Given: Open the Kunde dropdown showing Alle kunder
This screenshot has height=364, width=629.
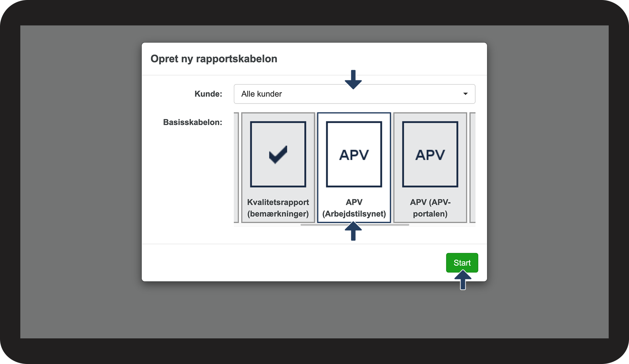Looking at the screenshot, I should point(354,94).
